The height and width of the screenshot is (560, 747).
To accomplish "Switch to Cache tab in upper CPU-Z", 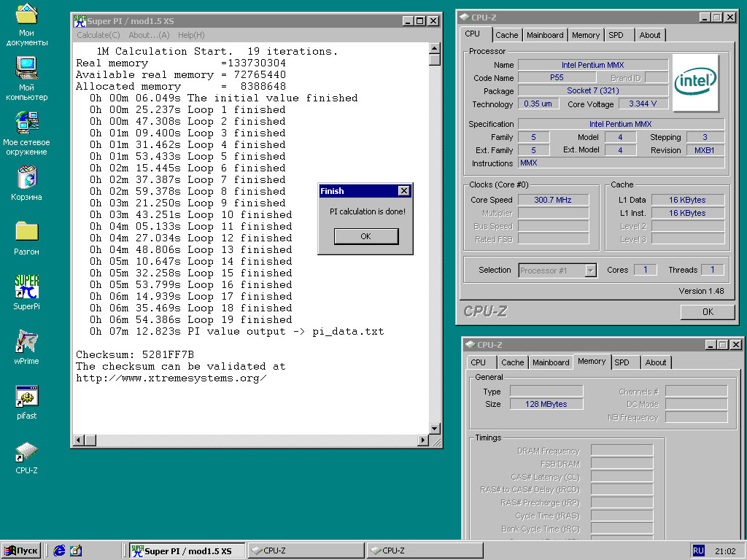I will 506,35.
